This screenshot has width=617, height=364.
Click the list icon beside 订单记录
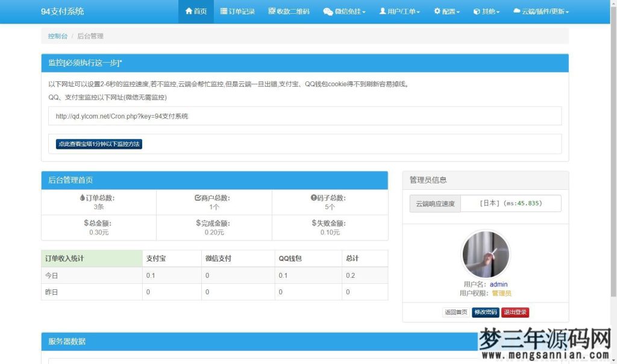[x=224, y=11]
